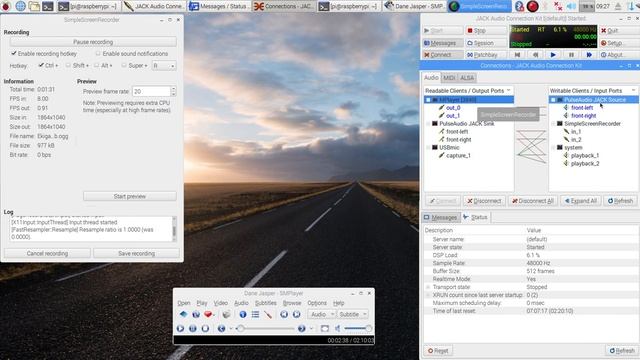This screenshot has height=360, width=640.
Task: Pause the JACK transport
Action: click(571, 55)
